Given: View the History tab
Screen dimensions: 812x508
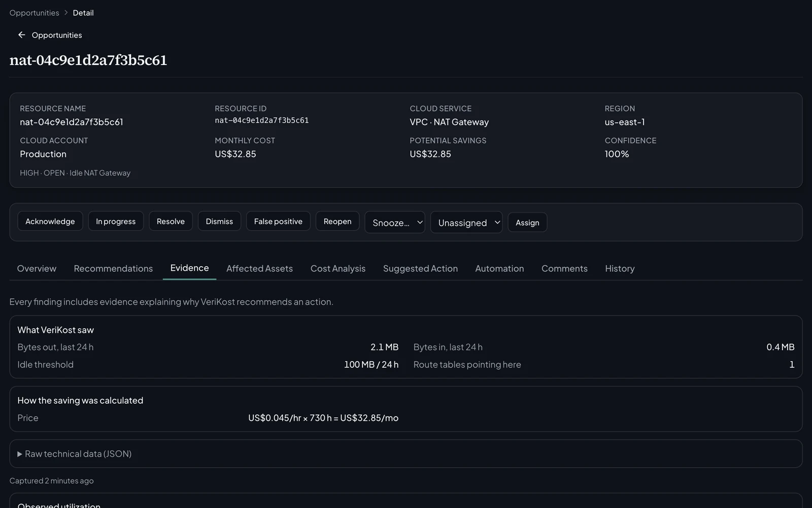Looking at the screenshot, I should (x=620, y=268).
